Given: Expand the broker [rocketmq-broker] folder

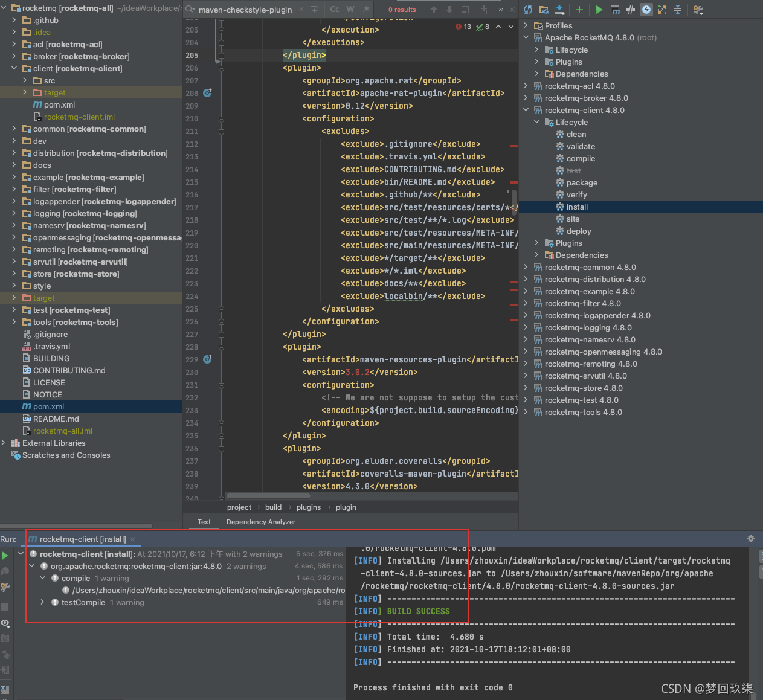Looking at the screenshot, I should pyautogui.click(x=13, y=56).
